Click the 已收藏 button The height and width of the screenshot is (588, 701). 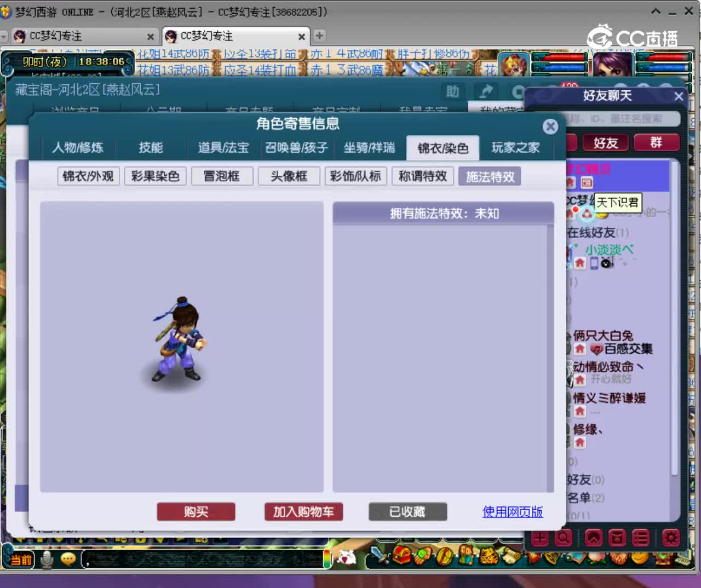[407, 512]
